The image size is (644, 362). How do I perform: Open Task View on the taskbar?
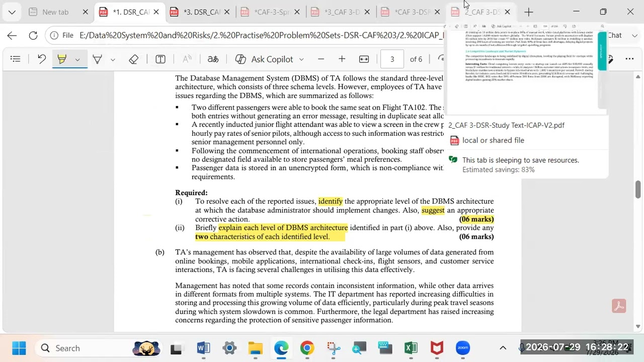pos(176,348)
